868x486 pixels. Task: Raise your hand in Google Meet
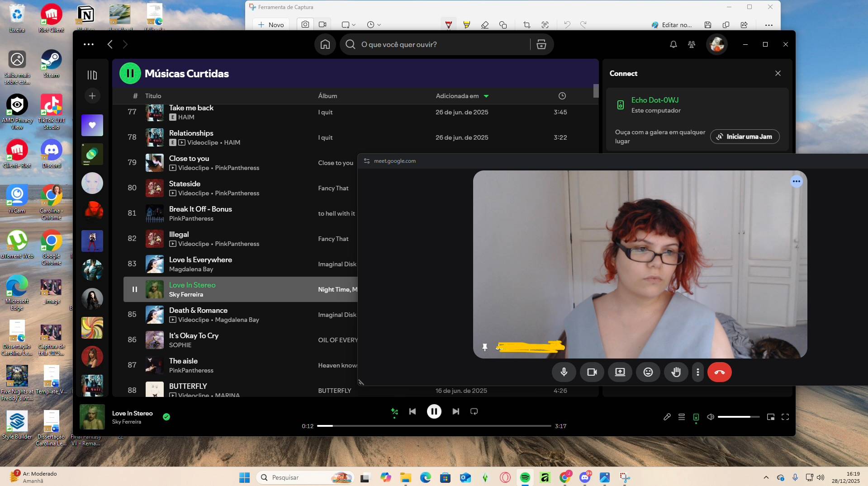(676, 372)
